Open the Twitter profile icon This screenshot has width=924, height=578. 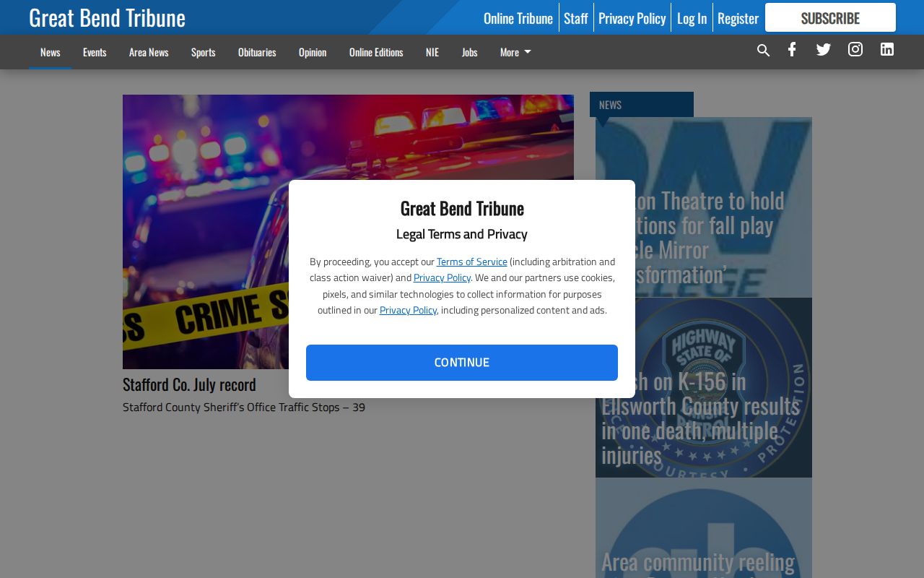coord(824,49)
